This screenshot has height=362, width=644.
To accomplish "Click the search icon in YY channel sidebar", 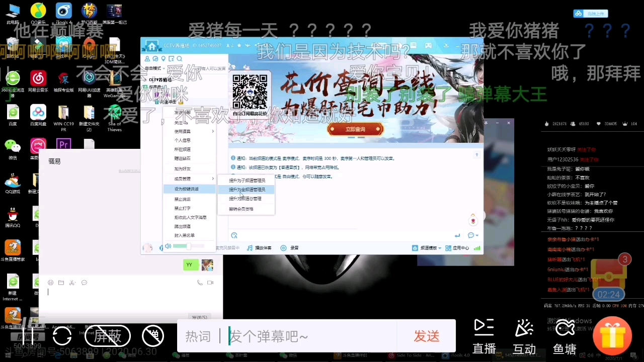I will 180,59.
